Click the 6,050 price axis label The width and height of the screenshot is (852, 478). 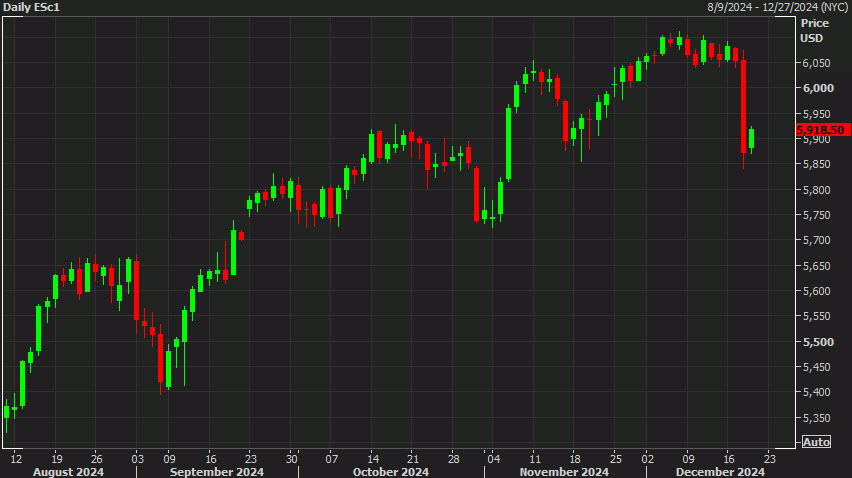(x=817, y=63)
